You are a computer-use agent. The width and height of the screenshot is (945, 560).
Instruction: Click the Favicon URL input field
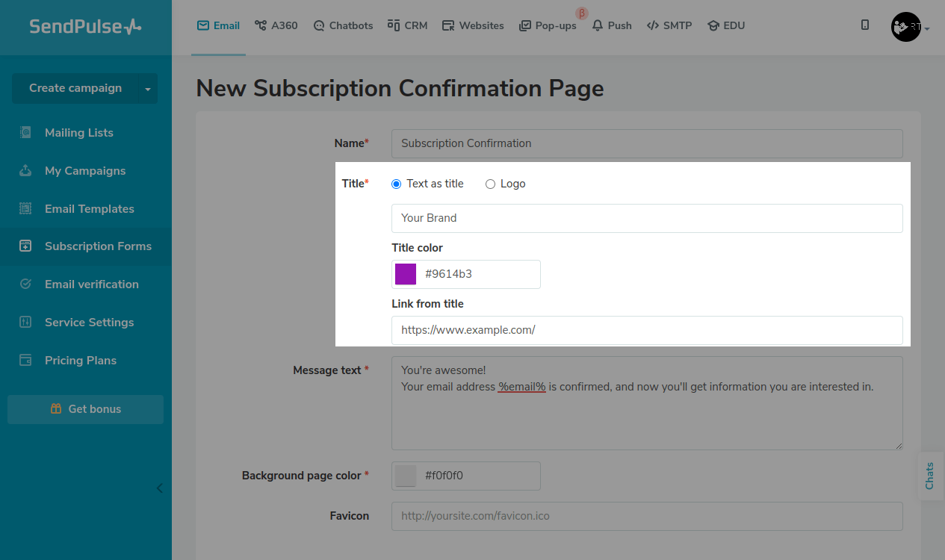point(646,516)
